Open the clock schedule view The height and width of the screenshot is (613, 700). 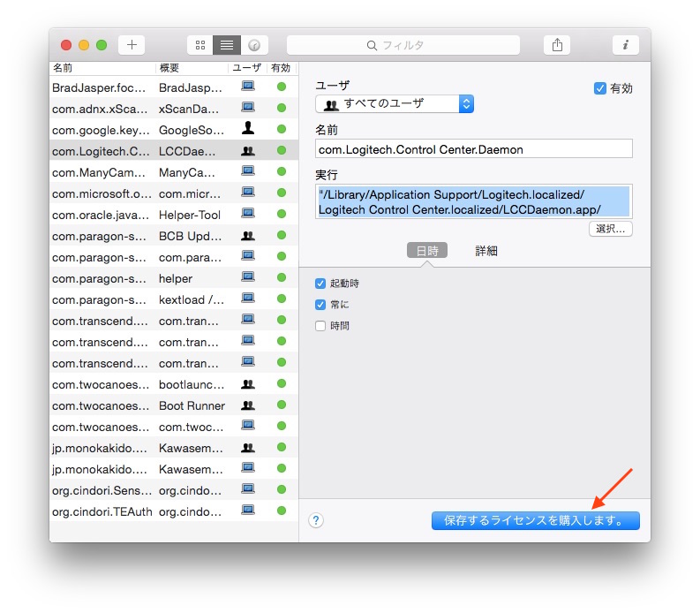(254, 45)
